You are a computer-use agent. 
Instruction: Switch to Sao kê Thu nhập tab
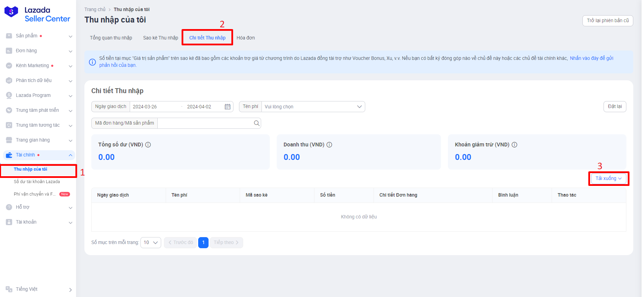(x=160, y=38)
